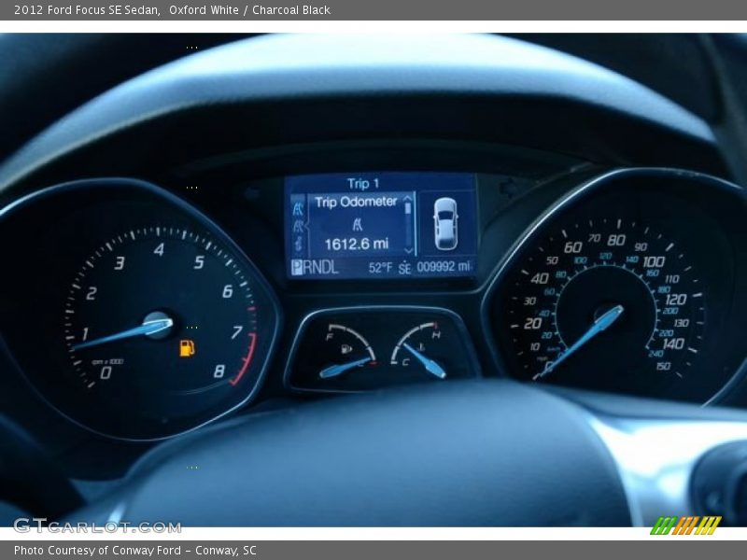This screenshot has width=747, height=560.
Task: Expand the Trip Odometer entry
Action: point(357,200)
